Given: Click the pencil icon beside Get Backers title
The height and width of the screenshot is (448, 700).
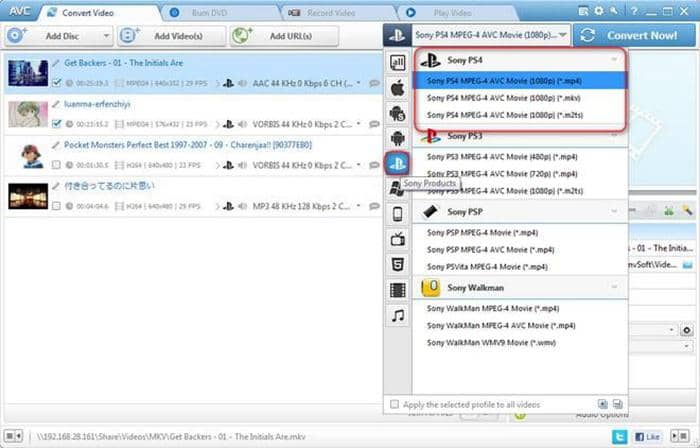Looking at the screenshot, I should pos(56,62).
